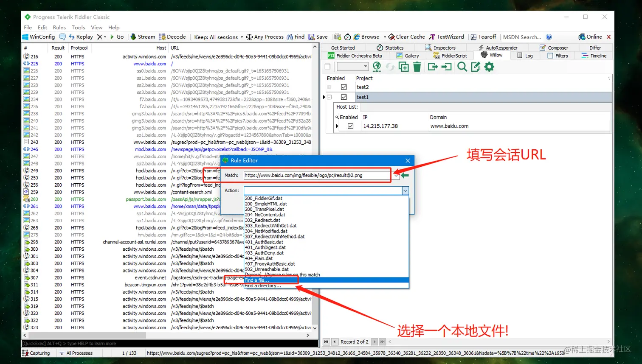Click the Willow magnifier search icon
This screenshot has height=364, width=642.
click(462, 67)
